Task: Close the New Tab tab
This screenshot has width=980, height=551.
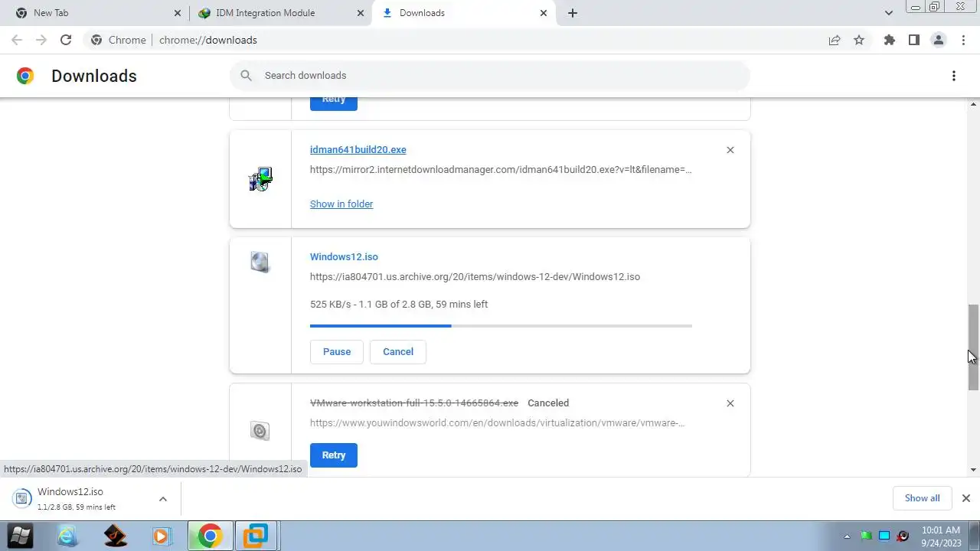Action: (x=178, y=13)
